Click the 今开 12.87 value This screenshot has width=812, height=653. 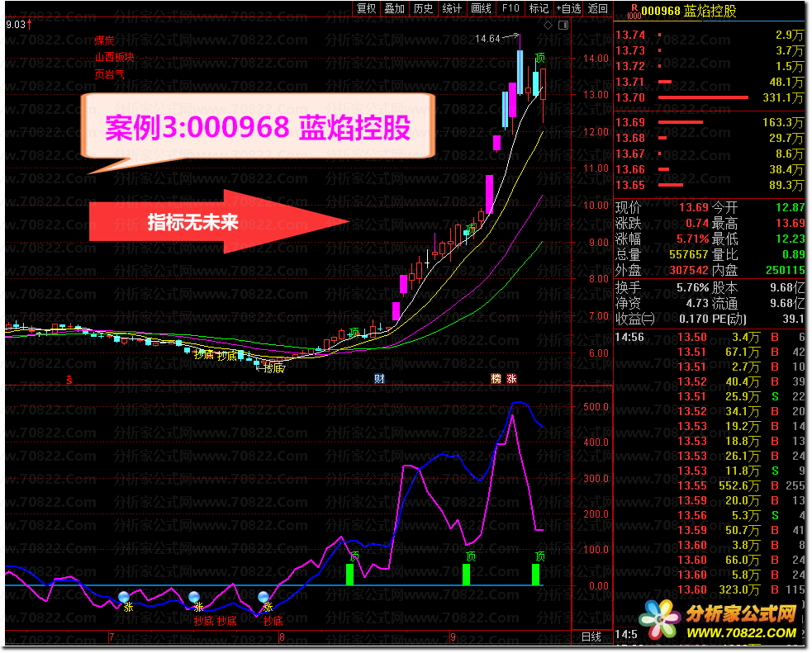coord(791,207)
